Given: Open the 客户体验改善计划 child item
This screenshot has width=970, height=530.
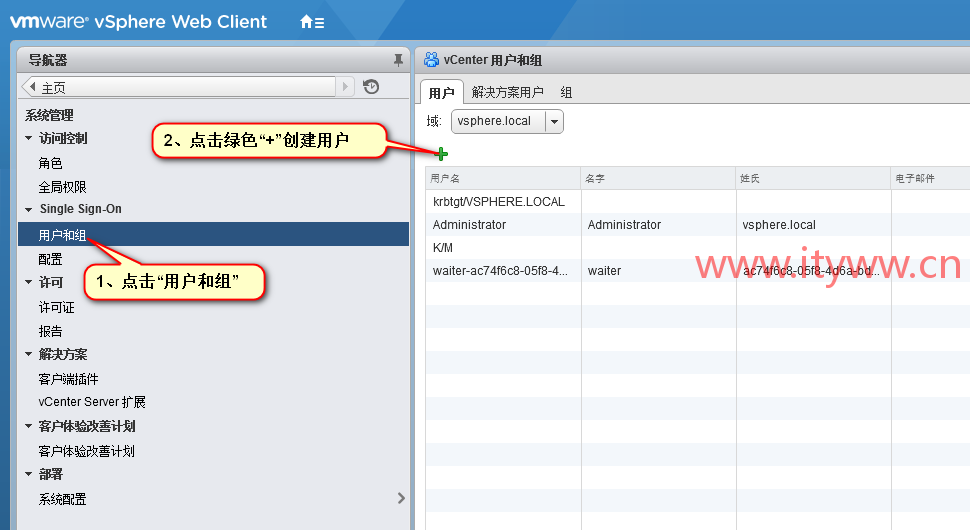Looking at the screenshot, I should click(86, 451).
